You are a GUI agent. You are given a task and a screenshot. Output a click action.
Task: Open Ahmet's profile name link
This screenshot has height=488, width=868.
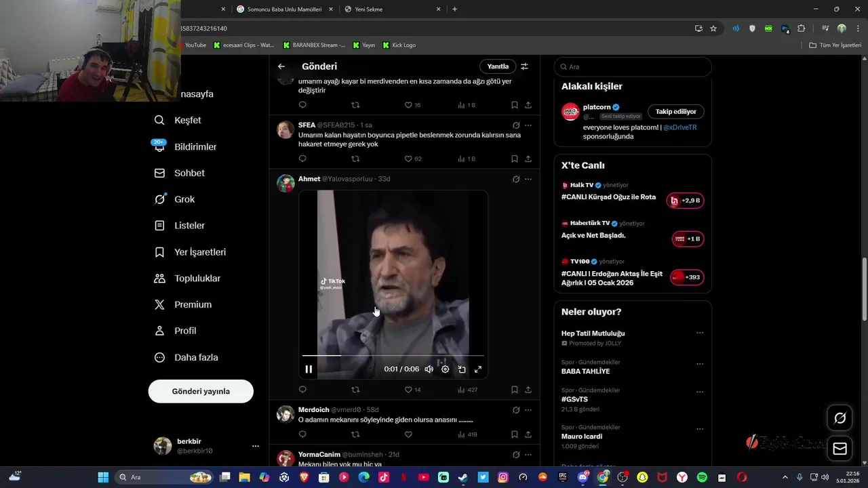(309, 179)
